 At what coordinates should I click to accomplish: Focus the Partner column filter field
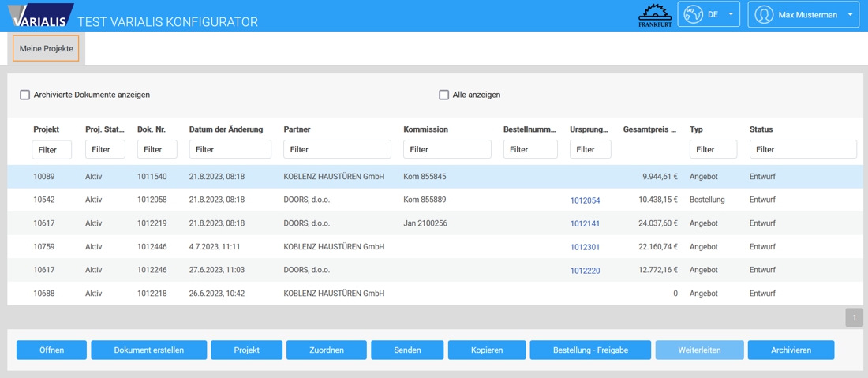(337, 149)
